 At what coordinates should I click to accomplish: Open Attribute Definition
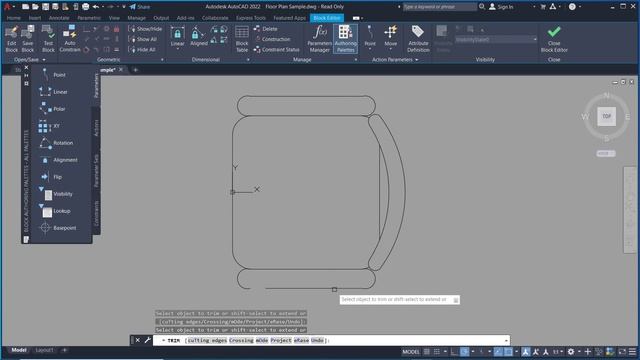pyautogui.click(x=418, y=39)
